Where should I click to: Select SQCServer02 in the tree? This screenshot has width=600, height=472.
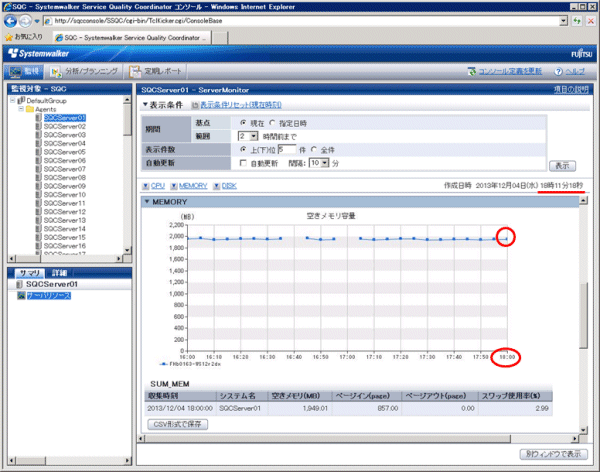[65, 126]
